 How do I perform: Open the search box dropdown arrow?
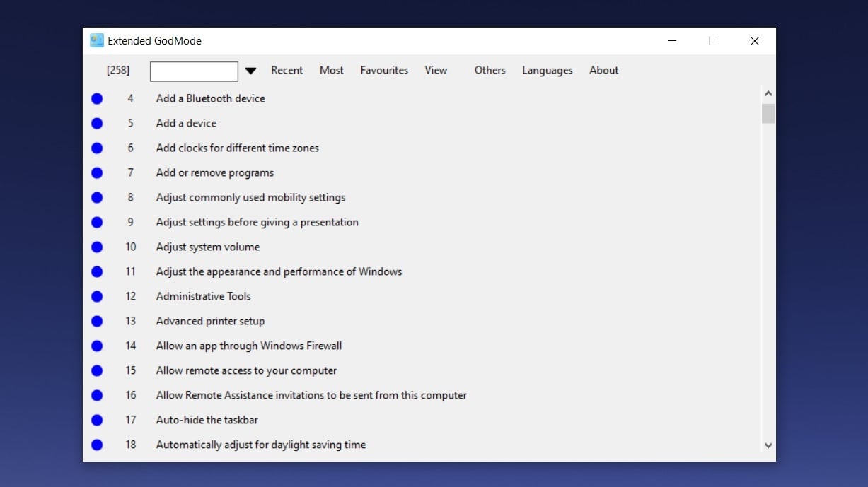click(250, 71)
